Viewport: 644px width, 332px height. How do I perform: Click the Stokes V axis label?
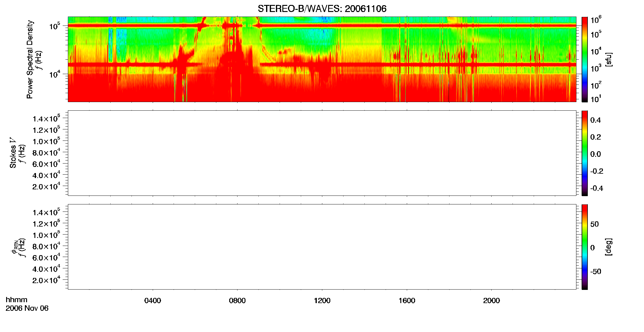tap(13, 153)
